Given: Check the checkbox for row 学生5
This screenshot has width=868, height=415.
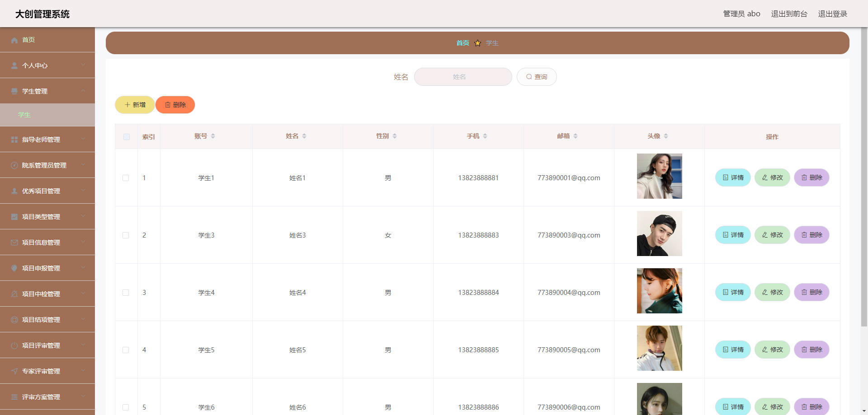Looking at the screenshot, I should coord(126,350).
